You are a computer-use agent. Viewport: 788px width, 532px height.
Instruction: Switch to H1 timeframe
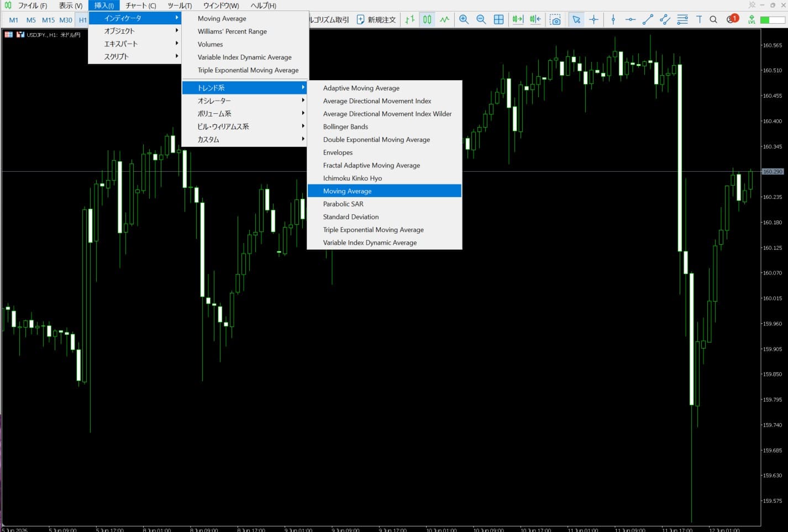tap(82, 20)
